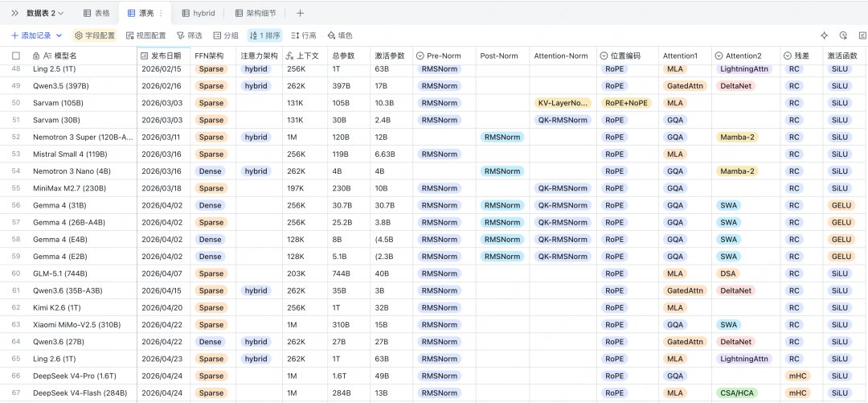Open the history clock icon
This screenshot has height=403, width=868.
pos(843,35)
